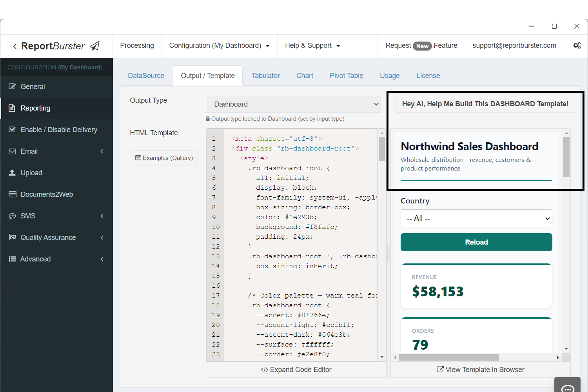Screen dimensions: 588x392
Task: Open Examples (Gallery) button
Action: pos(164,158)
